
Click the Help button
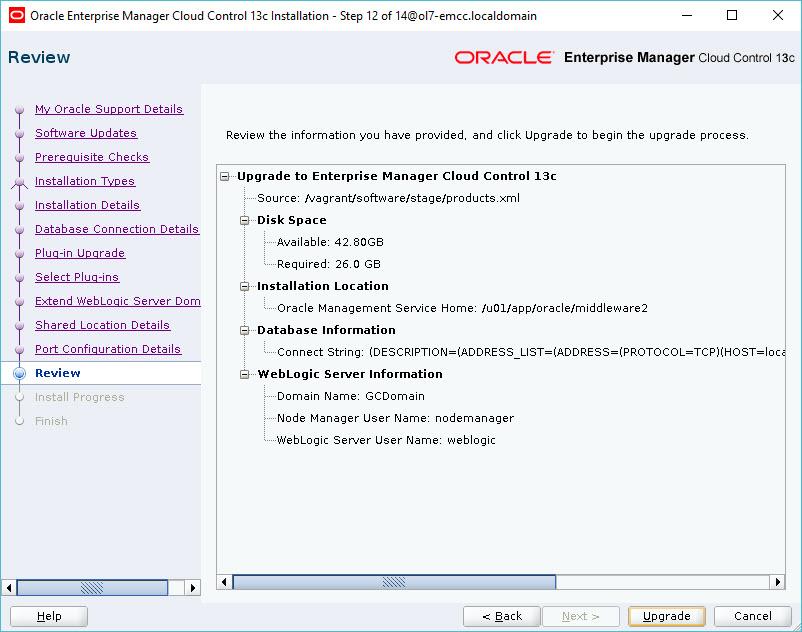click(x=49, y=616)
